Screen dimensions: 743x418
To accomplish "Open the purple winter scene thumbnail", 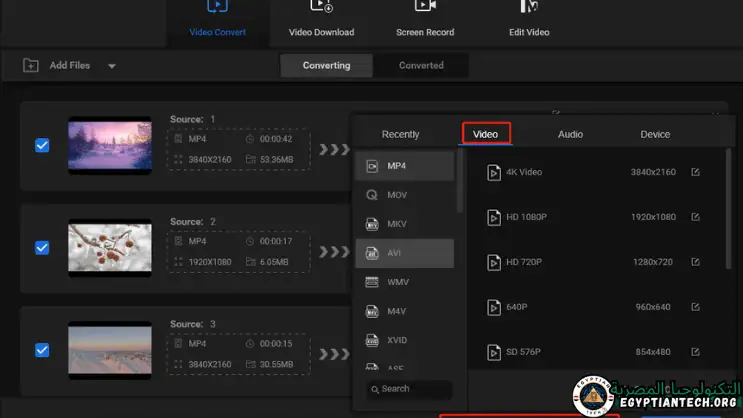I will click(x=110, y=145).
